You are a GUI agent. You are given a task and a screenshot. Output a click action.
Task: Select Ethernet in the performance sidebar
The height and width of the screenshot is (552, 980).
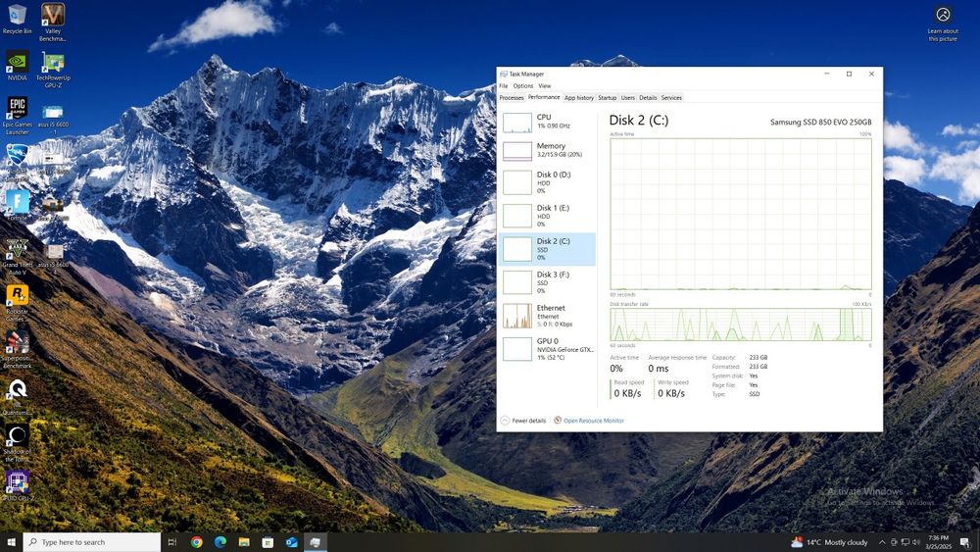click(x=547, y=316)
